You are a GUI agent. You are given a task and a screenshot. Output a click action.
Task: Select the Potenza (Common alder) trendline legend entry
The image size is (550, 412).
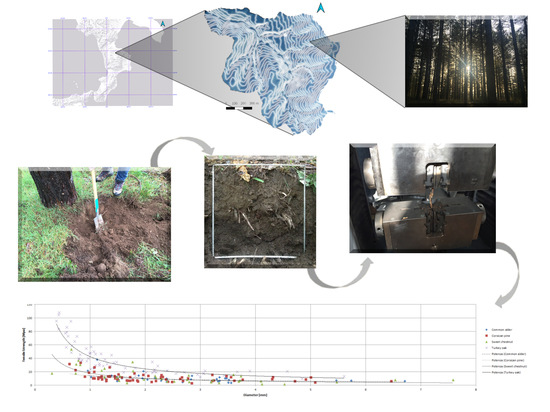505,354
